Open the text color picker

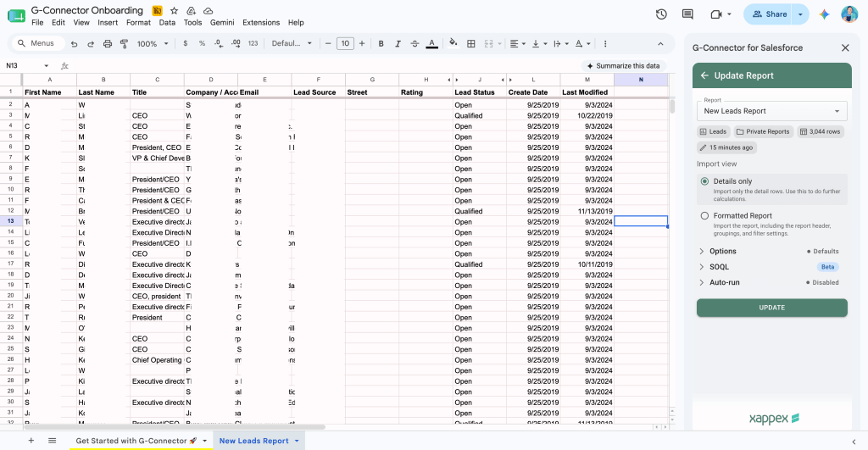click(x=431, y=44)
